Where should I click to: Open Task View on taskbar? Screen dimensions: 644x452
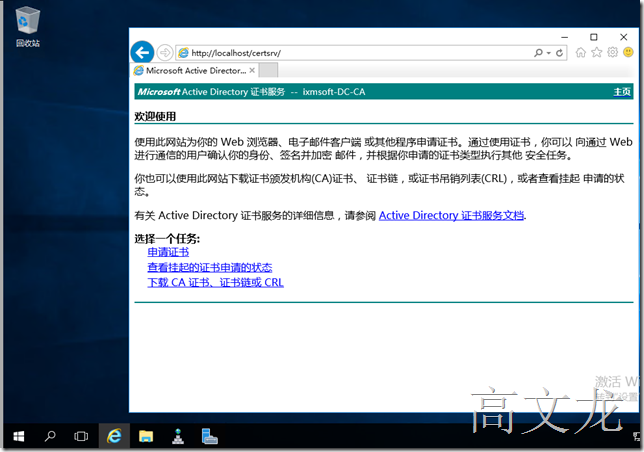(81, 436)
